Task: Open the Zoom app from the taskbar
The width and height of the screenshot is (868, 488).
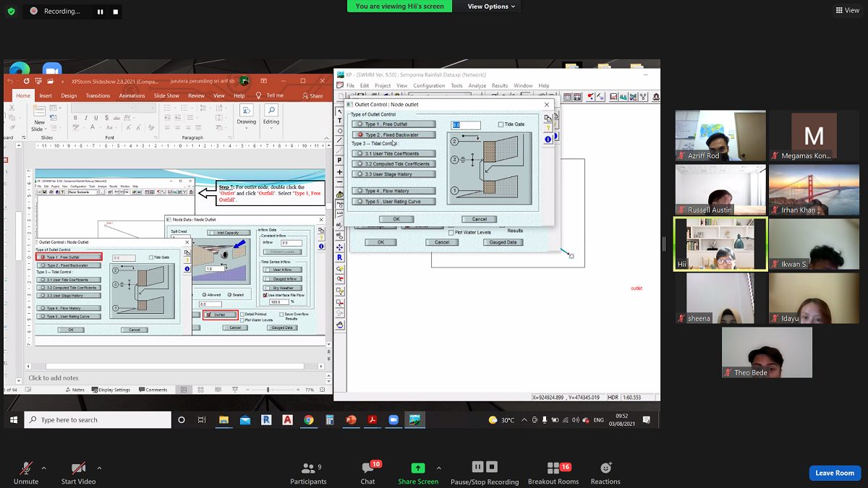Action: tap(393, 420)
